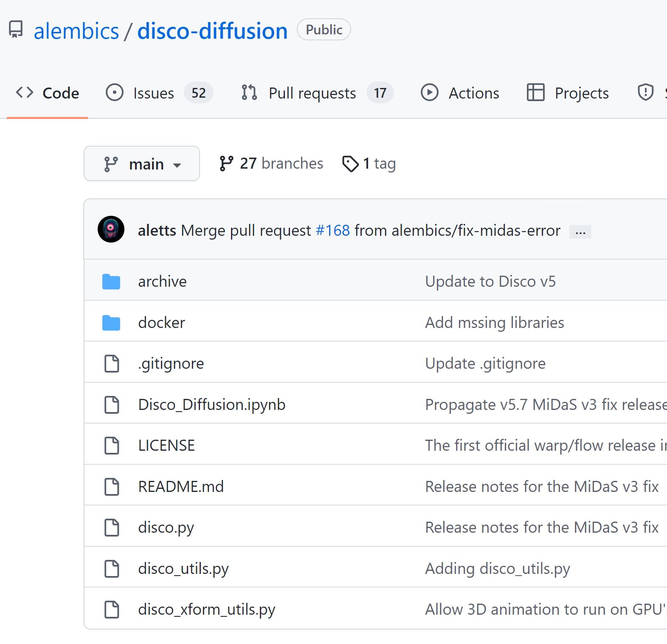Open pull request #168 link

click(333, 231)
